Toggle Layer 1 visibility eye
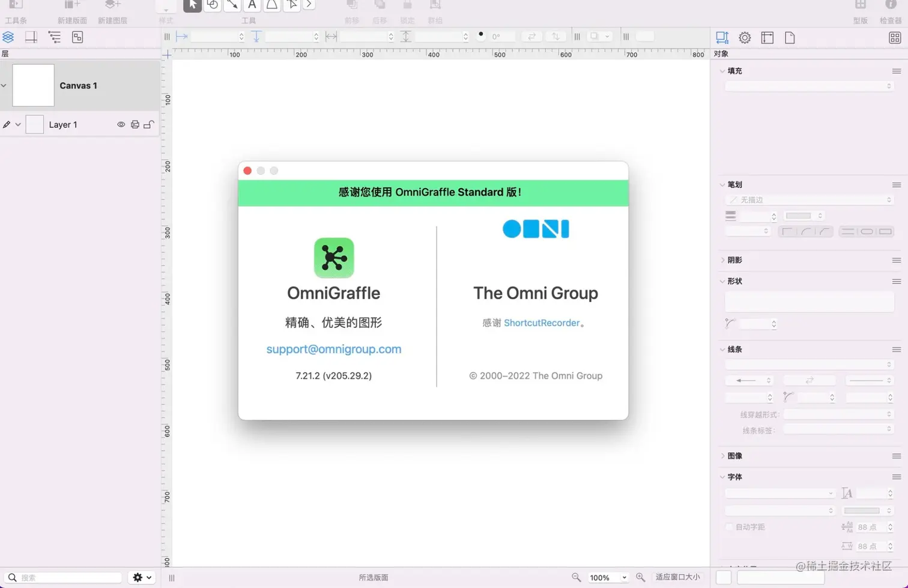908x588 pixels. (121, 124)
